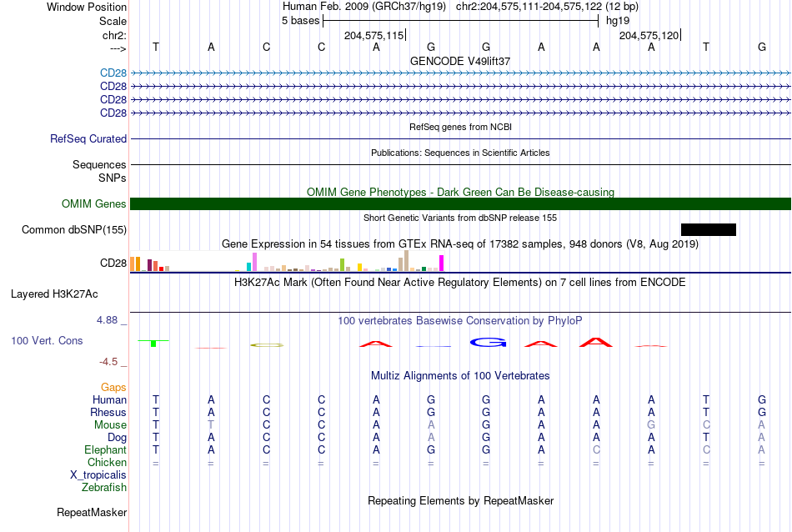
Task: Click the yellow-green GTEx expression bar
Action: coord(342,264)
